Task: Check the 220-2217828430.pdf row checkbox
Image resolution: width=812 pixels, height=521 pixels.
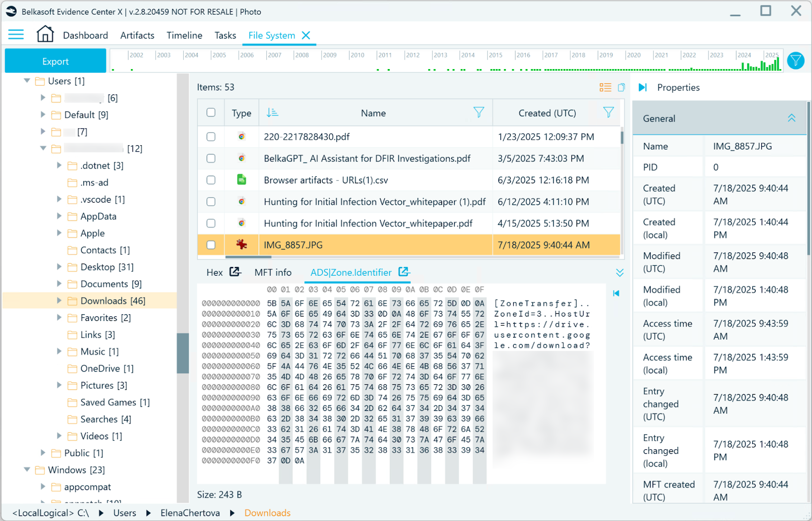Action: click(211, 137)
